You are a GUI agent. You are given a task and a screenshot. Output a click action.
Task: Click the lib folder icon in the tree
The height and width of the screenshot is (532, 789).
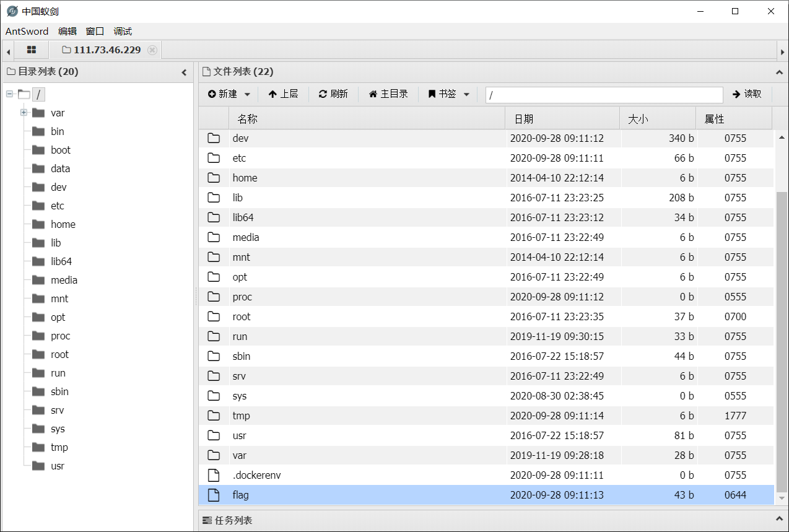(x=38, y=243)
